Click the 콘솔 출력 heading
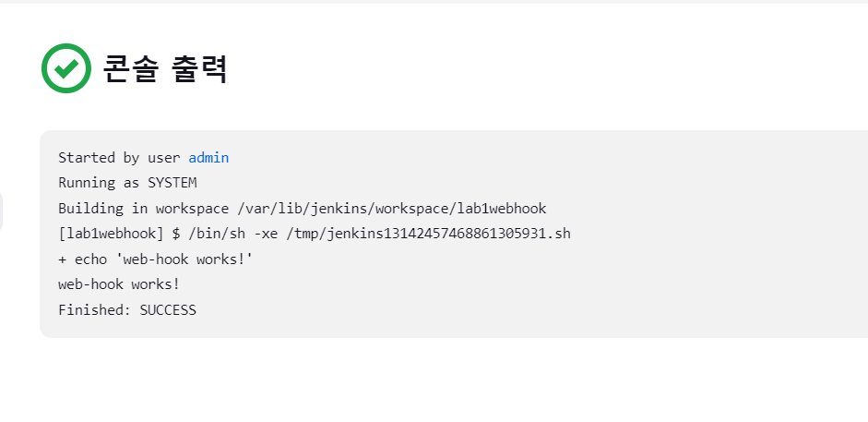 (x=165, y=68)
